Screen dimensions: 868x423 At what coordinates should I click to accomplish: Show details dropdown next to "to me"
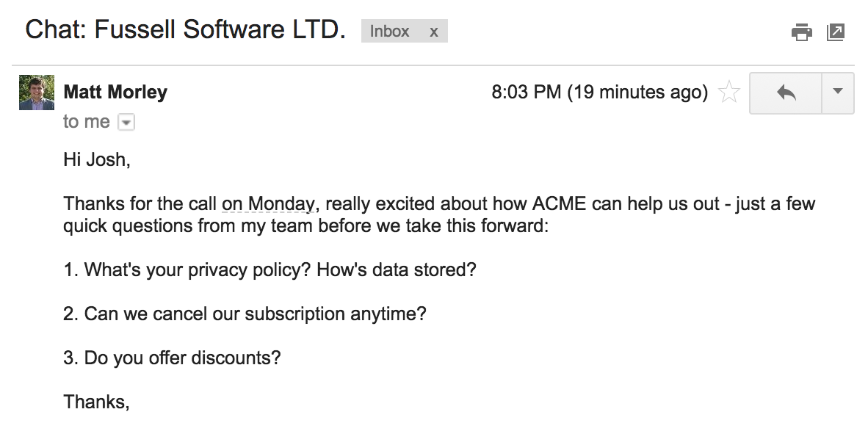click(x=126, y=122)
